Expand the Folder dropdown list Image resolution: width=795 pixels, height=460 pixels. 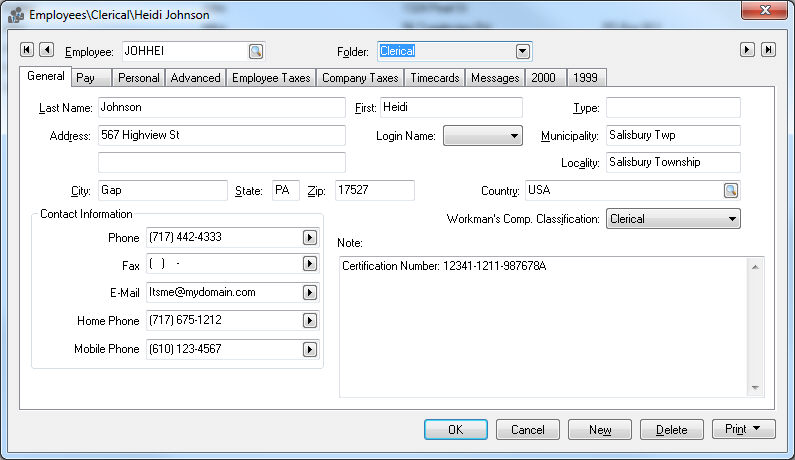pos(522,51)
